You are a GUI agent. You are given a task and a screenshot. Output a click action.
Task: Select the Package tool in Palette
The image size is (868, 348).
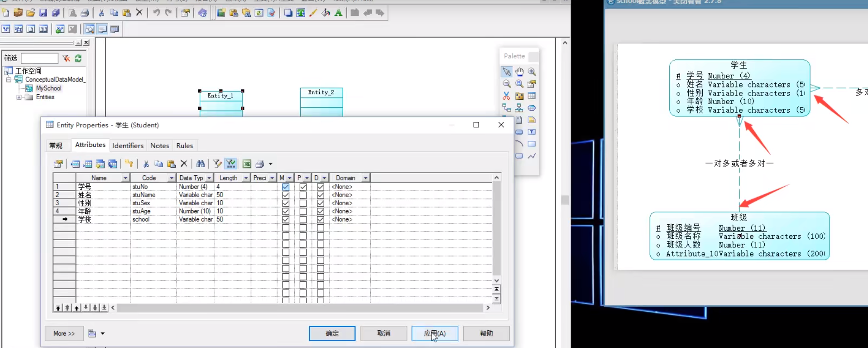[519, 96]
